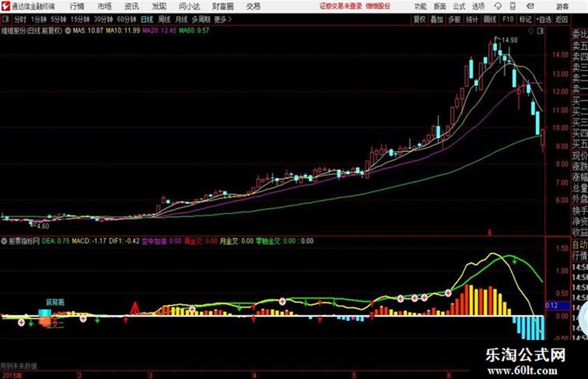Open the 画线 drawing tools

(x=490, y=19)
